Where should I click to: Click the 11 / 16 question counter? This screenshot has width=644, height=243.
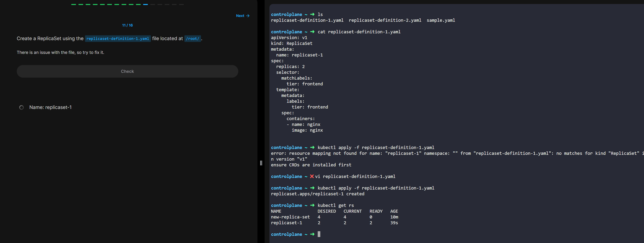(x=127, y=25)
